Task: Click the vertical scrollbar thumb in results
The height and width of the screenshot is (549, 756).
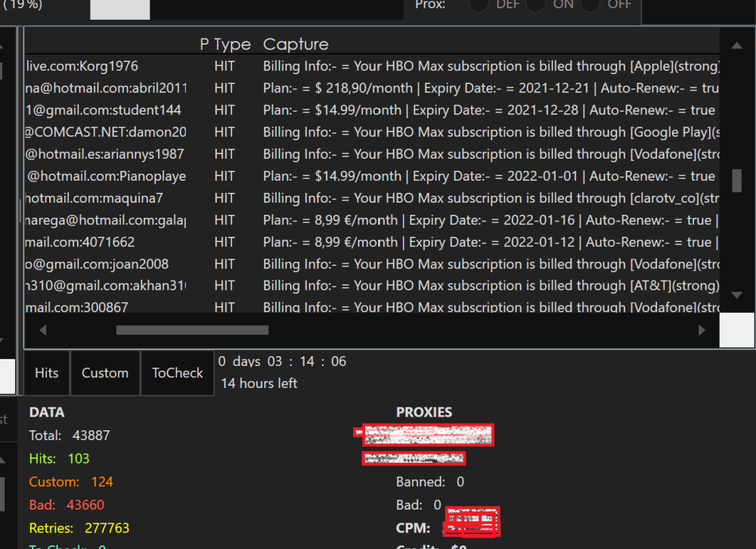Action: (736, 181)
